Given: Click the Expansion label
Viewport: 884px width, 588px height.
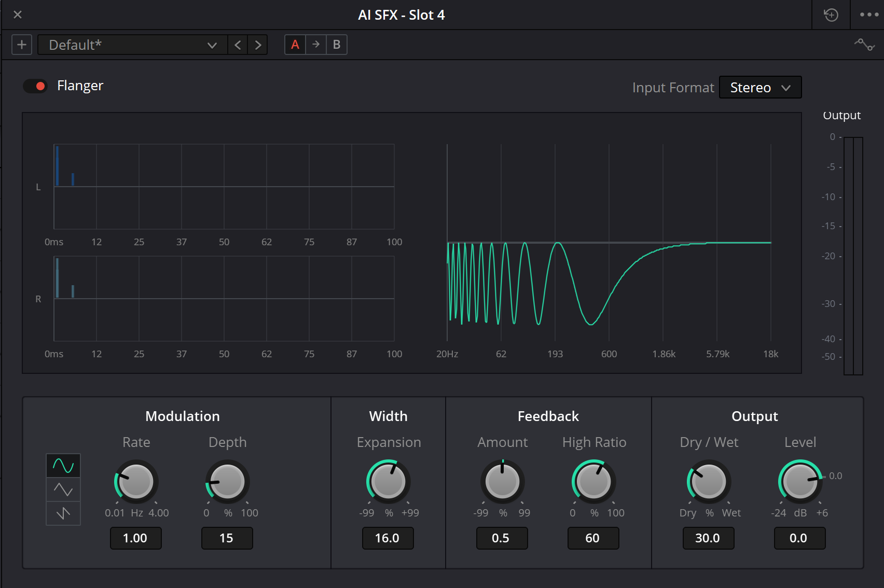Looking at the screenshot, I should click(389, 442).
